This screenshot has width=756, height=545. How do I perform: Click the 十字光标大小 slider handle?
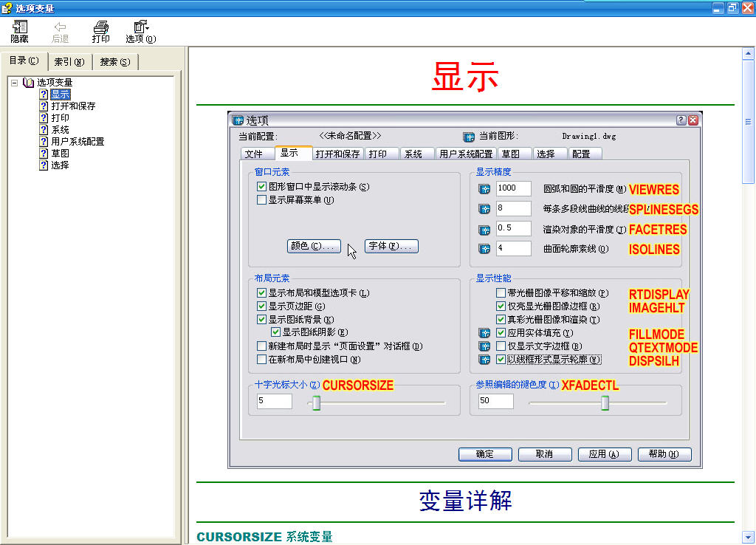click(316, 402)
